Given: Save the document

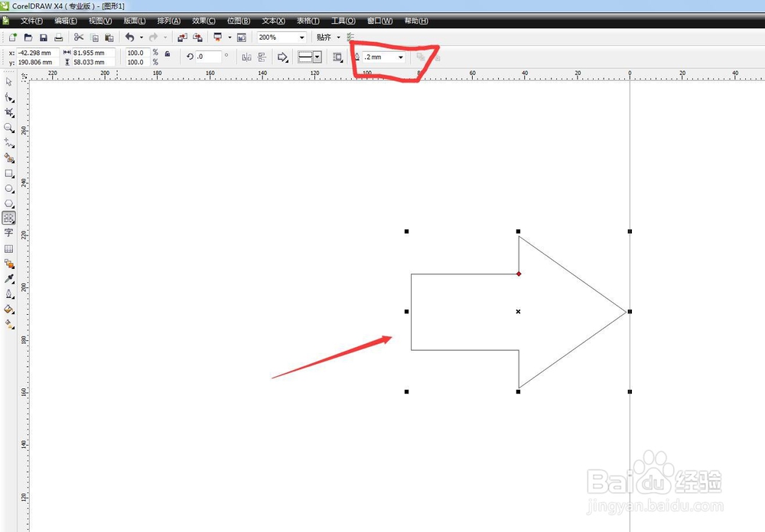Looking at the screenshot, I should click(44, 37).
